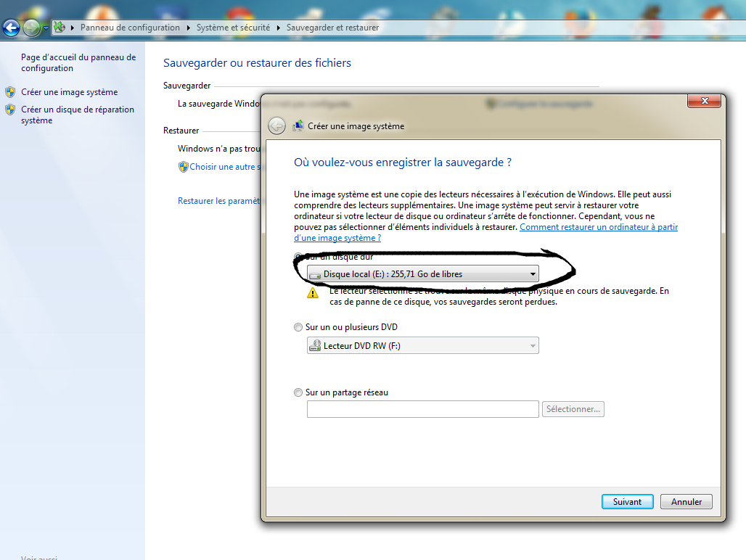Click the Suivant button

click(x=628, y=502)
